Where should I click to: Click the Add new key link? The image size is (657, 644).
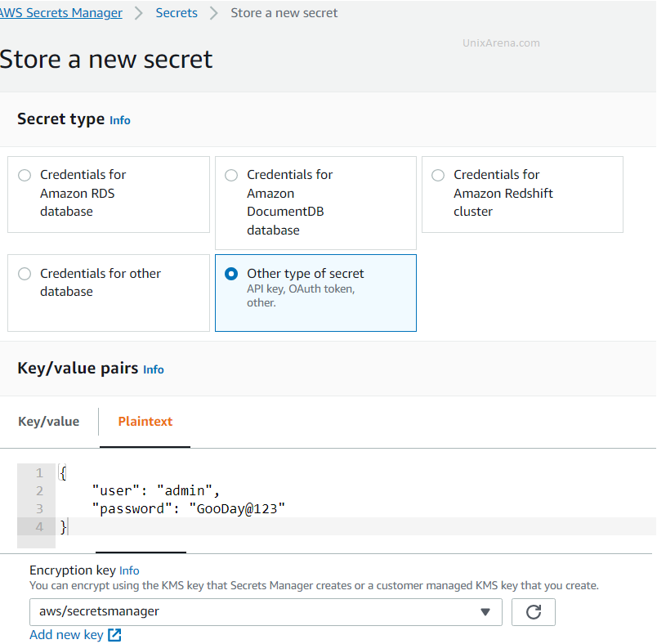coord(66,635)
